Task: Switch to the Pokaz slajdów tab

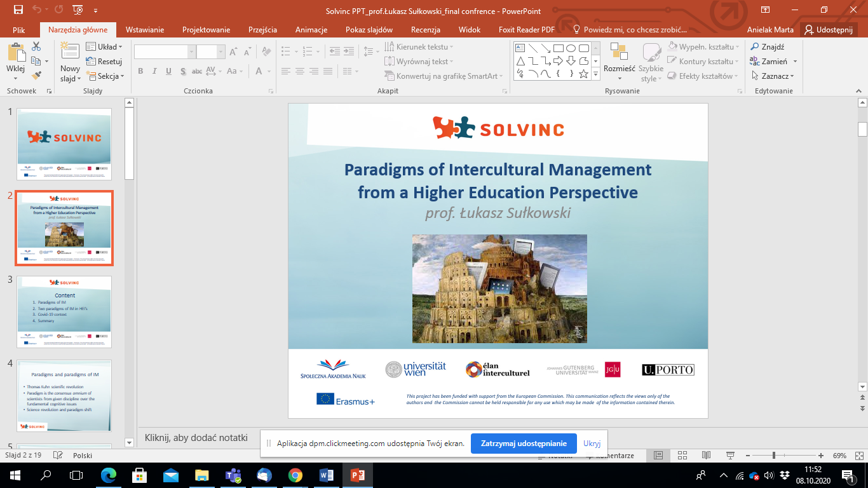Action: [x=369, y=30]
